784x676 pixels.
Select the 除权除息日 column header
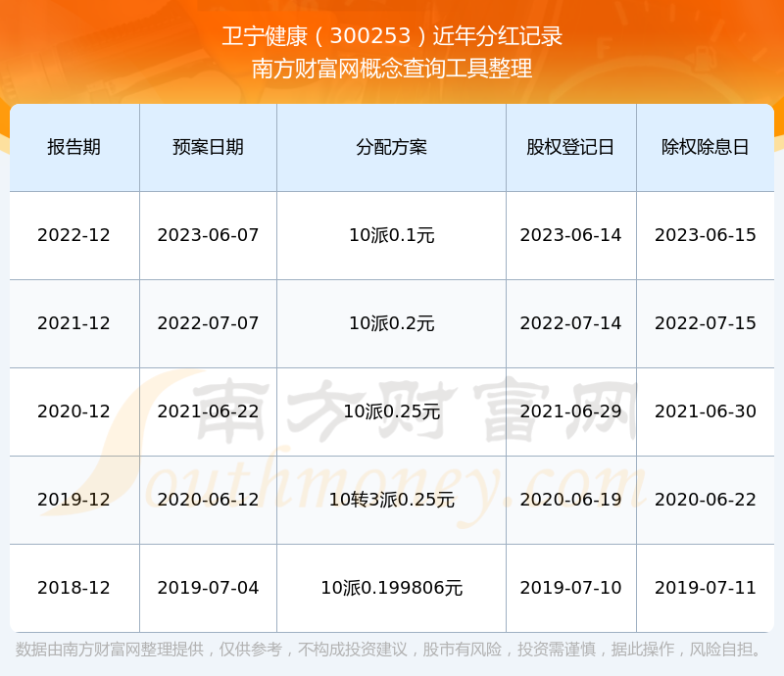click(x=705, y=147)
